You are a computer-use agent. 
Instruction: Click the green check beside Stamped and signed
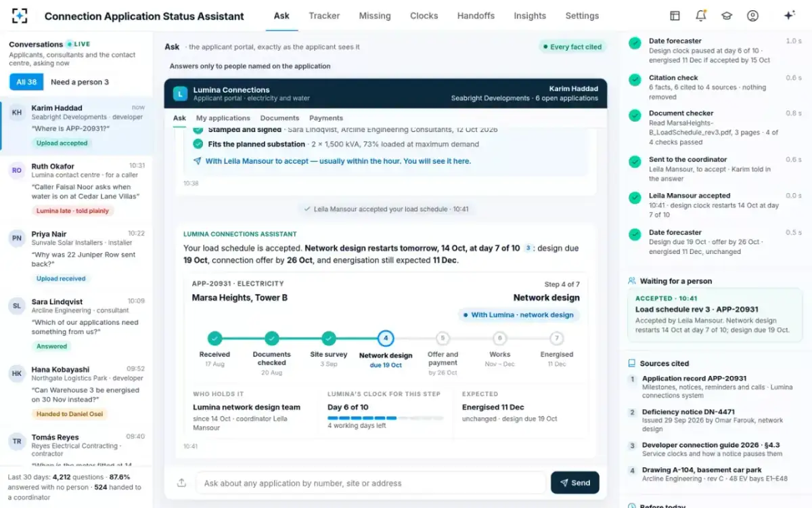pos(198,129)
